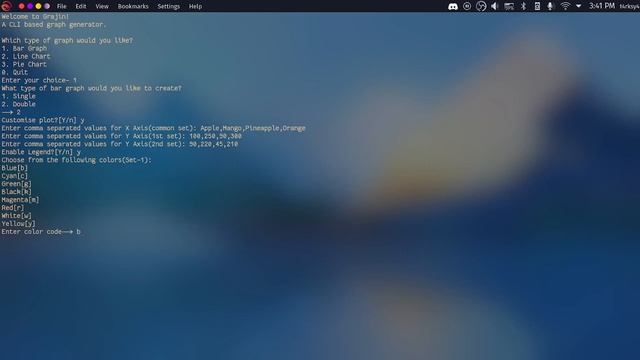The image size is (640, 360).
Task: Click the '2. Double' option line
Action: click(18, 104)
